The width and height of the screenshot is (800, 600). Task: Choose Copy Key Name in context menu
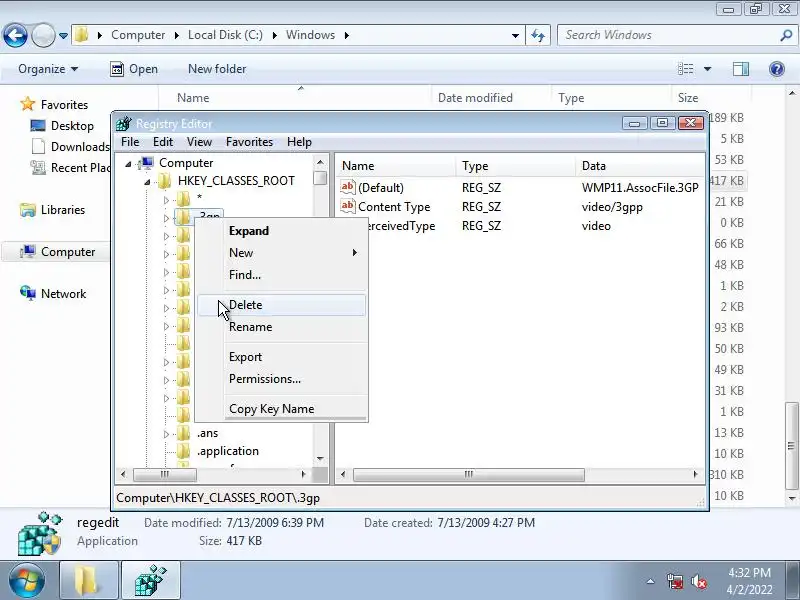click(281, 409)
